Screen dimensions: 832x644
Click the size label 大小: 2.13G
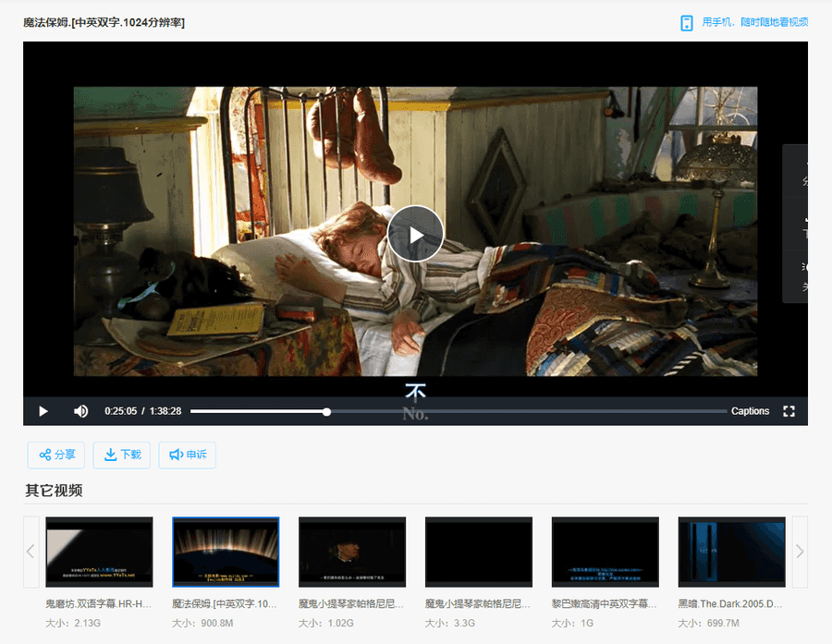[73, 623]
